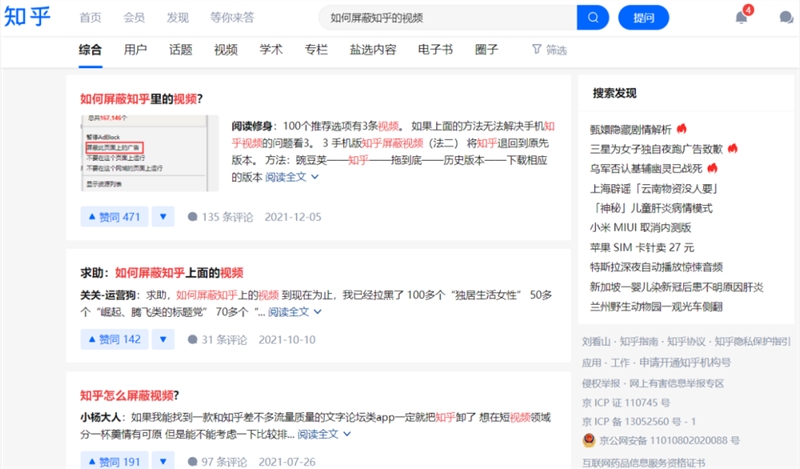Image resolution: width=800 pixels, height=469 pixels.
Task: Downvote the answer with 142 upvotes
Action: (x=163, y=339)
